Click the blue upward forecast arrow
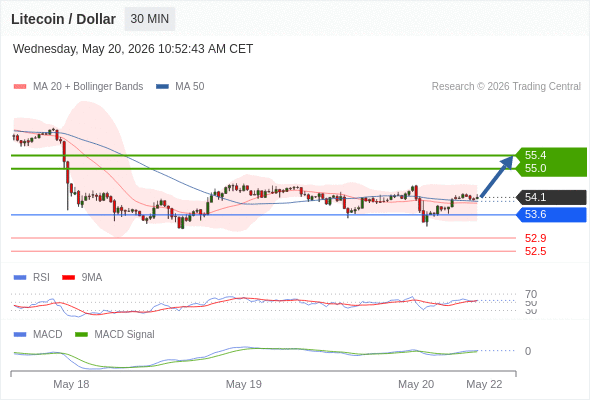 [x=497, y=176]
